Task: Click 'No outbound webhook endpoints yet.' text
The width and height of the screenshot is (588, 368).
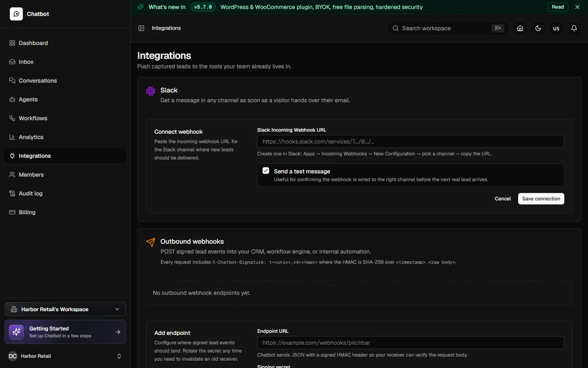Action: [x=201, y=293]
